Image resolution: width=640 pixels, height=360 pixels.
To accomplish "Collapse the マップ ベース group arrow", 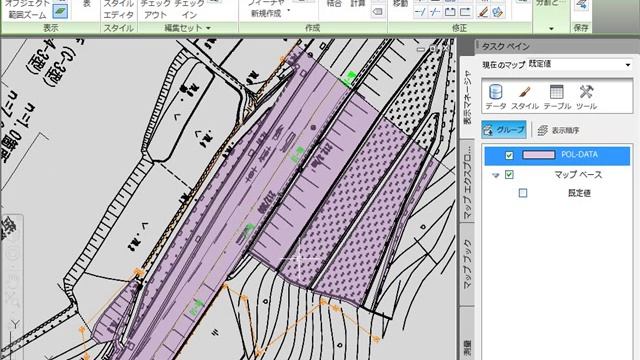I will (496, 175).
